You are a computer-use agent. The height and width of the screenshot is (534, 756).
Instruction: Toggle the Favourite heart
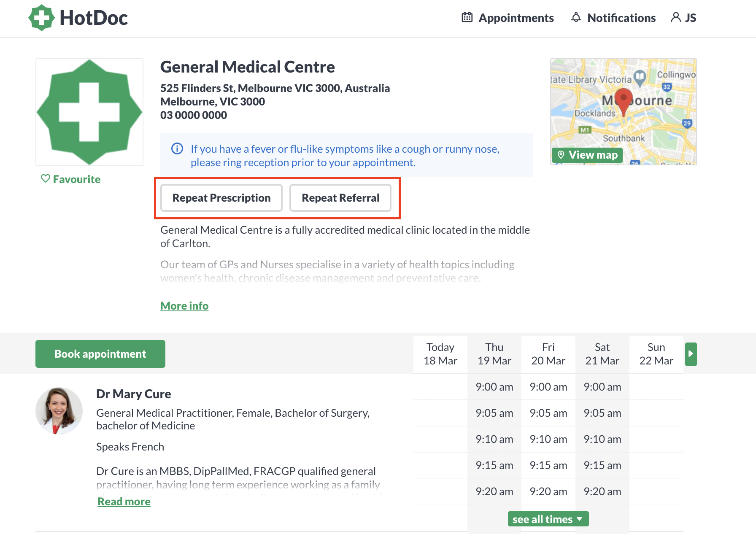coord(46,179)
